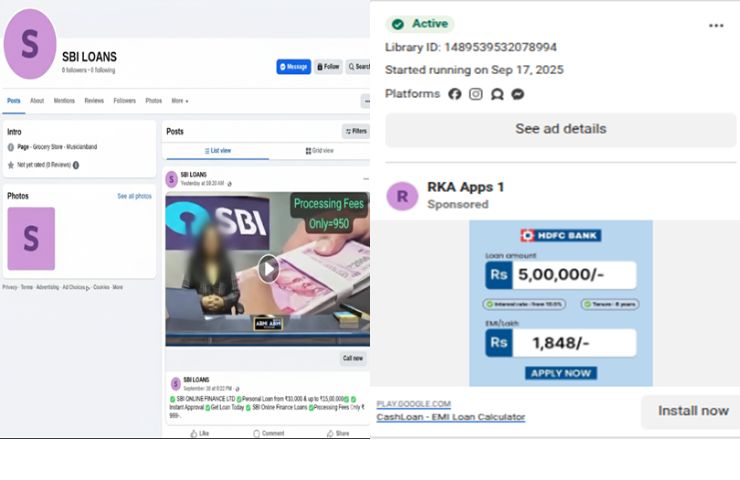Viewport: 740px width, 480px height.
Task: Expand the More tab dropdown
Action: (x=179, y=101)
